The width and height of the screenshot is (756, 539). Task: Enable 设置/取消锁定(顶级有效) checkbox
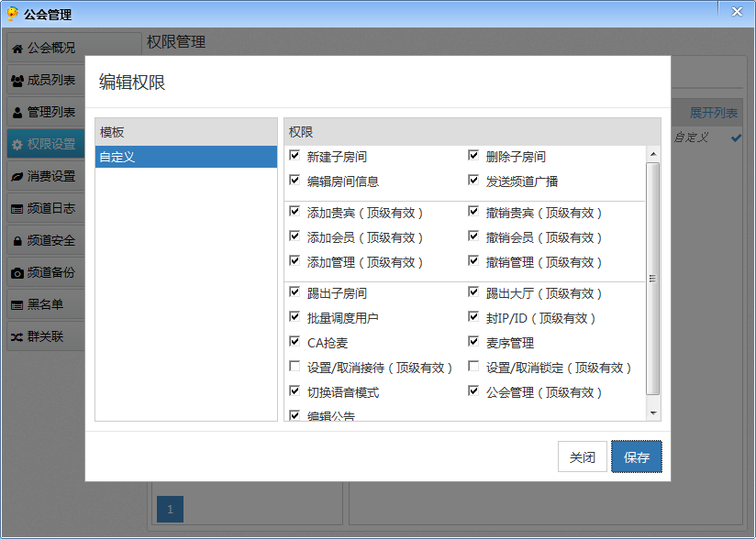[473, 366]
